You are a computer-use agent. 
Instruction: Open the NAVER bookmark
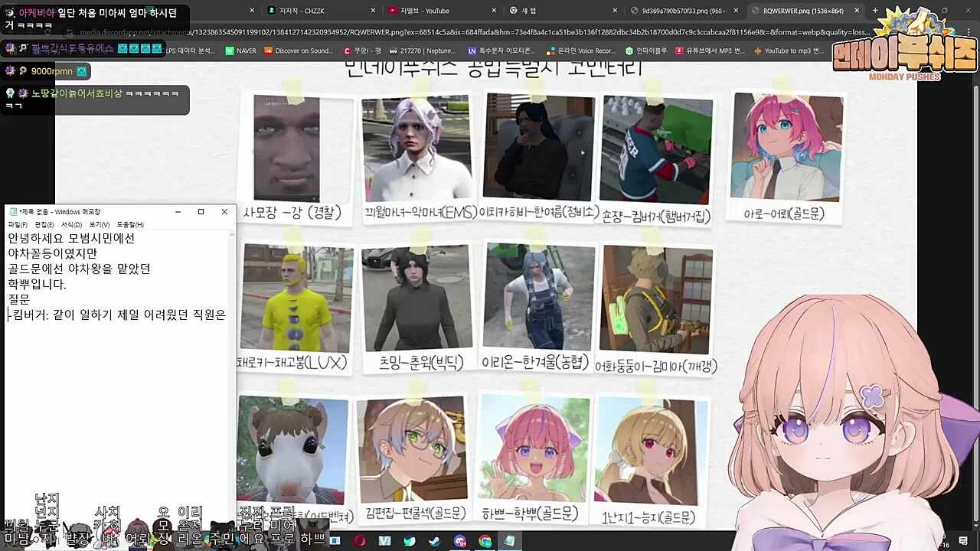(x=241, y=51)
